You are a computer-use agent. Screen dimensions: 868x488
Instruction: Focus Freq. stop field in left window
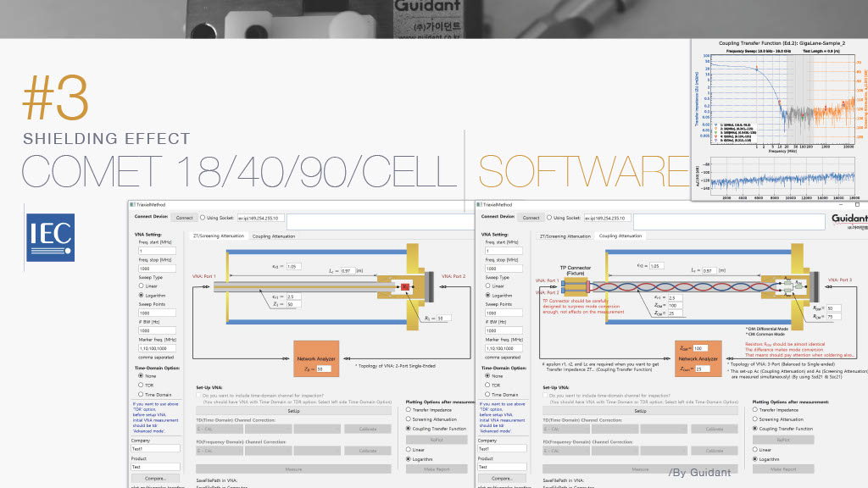click(157, 269)
